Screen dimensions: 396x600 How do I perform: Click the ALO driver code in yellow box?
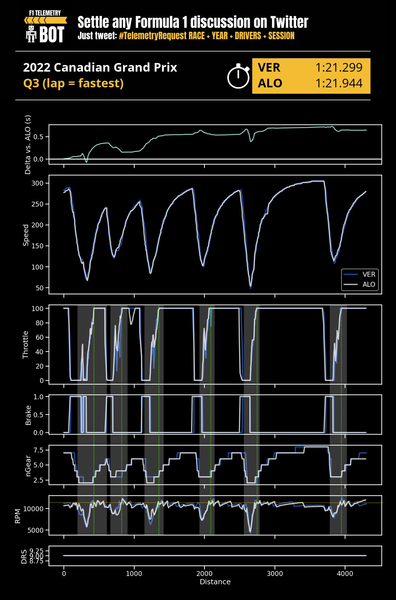(270, 83)
